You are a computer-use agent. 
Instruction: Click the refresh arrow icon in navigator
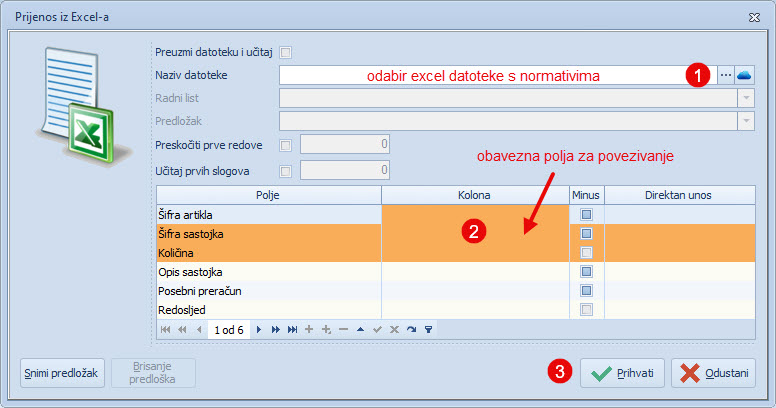pos(411,329)
